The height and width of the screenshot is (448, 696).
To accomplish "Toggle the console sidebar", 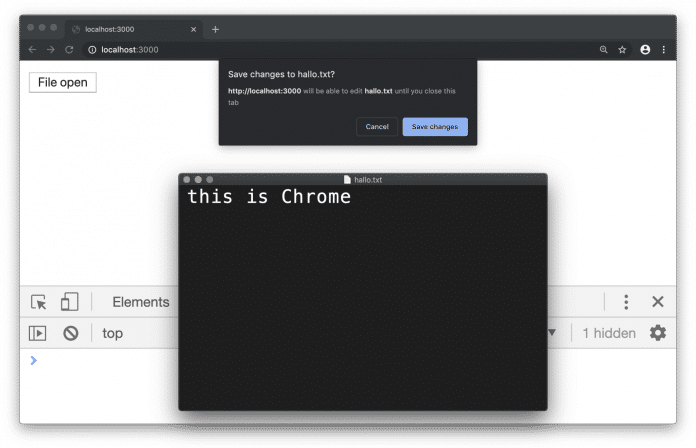I will point(38,333).
